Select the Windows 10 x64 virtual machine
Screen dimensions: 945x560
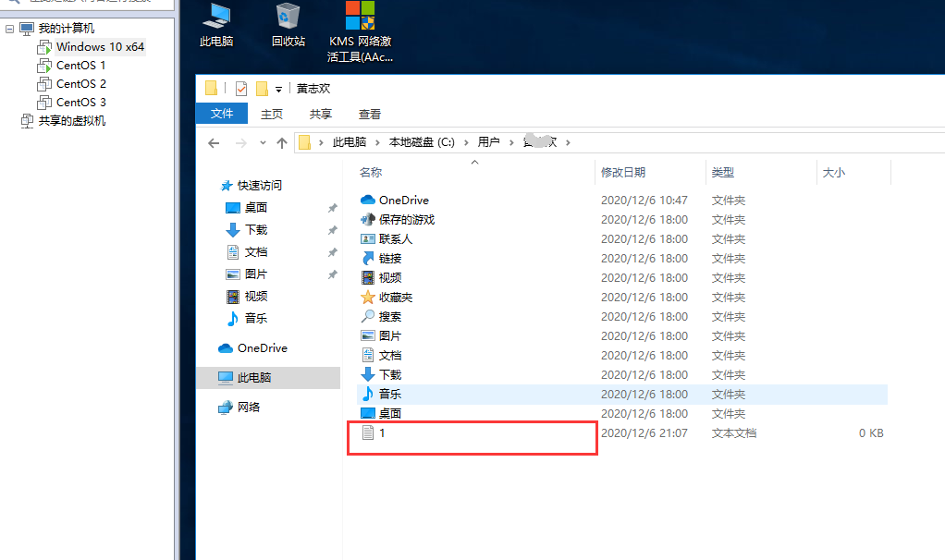click(100, 47)
